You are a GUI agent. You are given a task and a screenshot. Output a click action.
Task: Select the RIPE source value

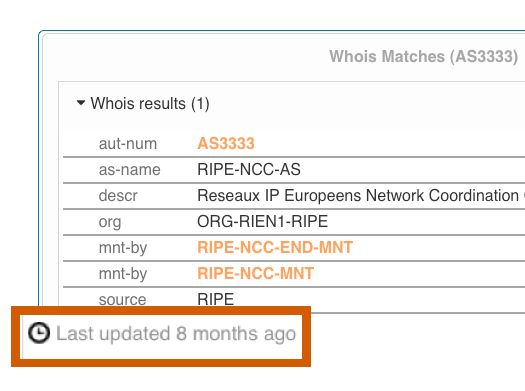(216, 299)
